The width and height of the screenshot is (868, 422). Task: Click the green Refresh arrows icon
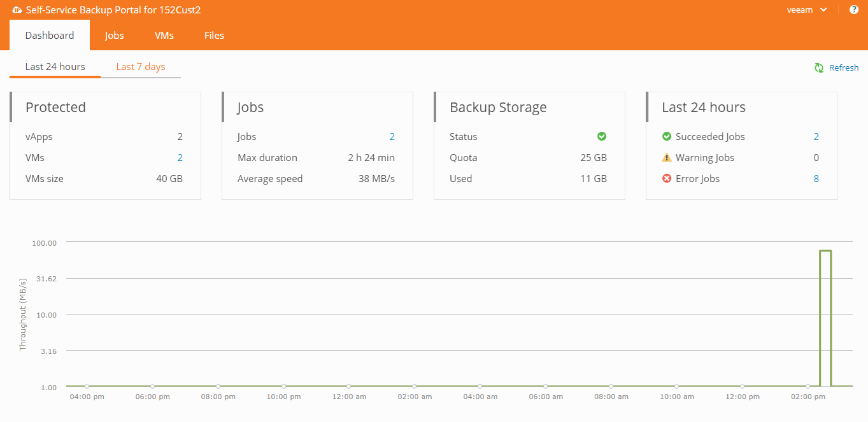pos(819,67)
